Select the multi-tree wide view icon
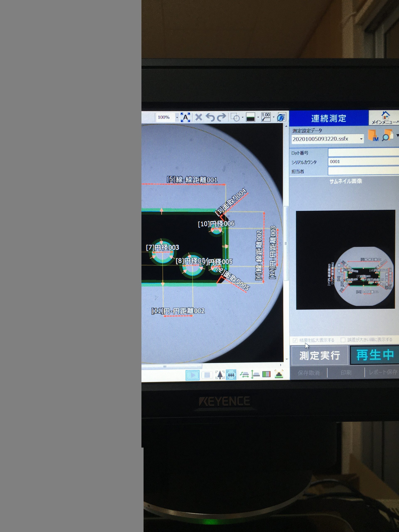Viewport: 399px width, 532px height. coord(231,375)
